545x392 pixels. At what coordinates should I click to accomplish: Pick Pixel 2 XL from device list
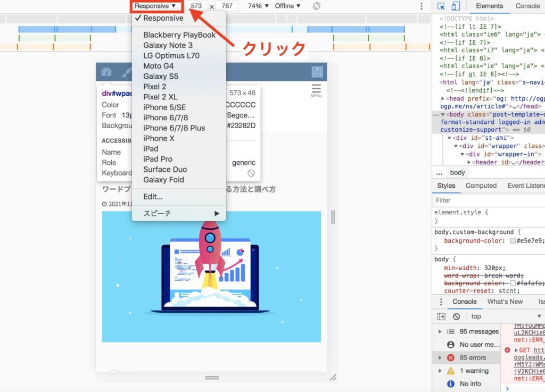pyautogui.click(x=179, y=97)
